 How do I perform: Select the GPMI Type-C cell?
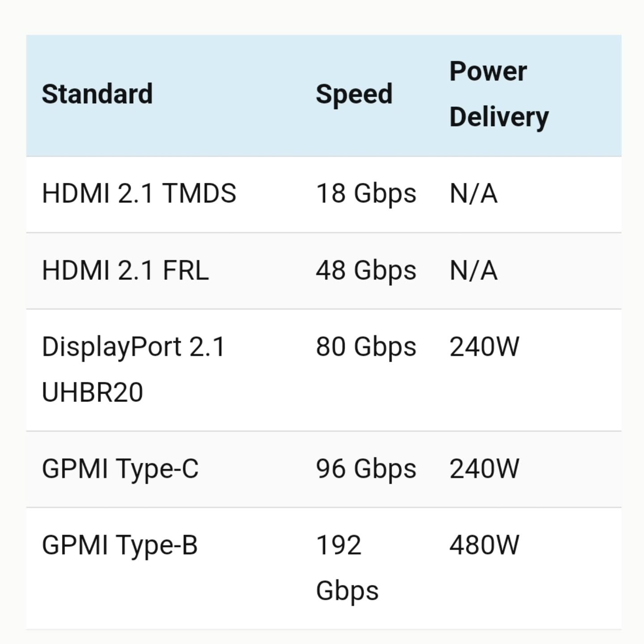click(120, 469)
